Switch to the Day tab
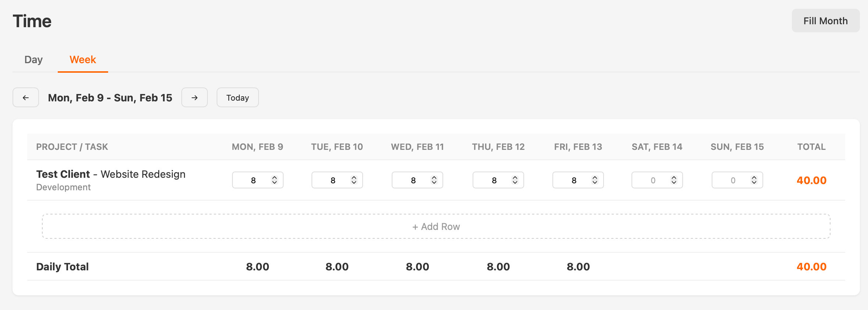Viewport: 868px width, 310px height. pyautogui.click(x=33, y=59)
